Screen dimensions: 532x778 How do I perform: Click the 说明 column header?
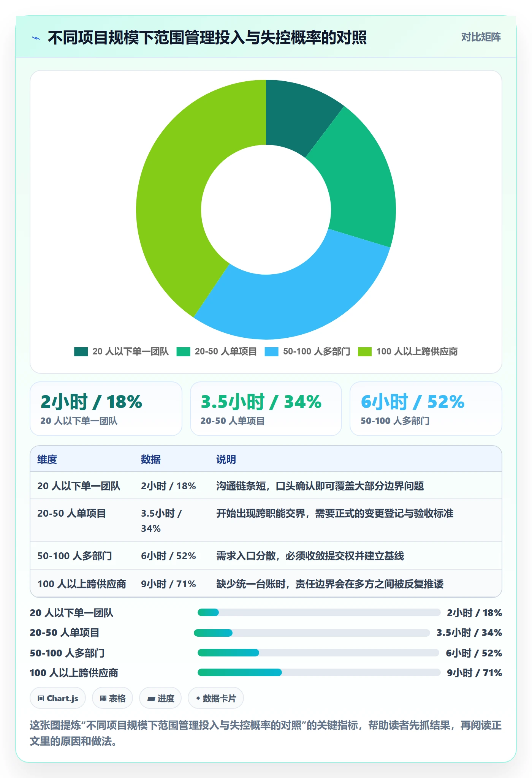pos(226,459)
